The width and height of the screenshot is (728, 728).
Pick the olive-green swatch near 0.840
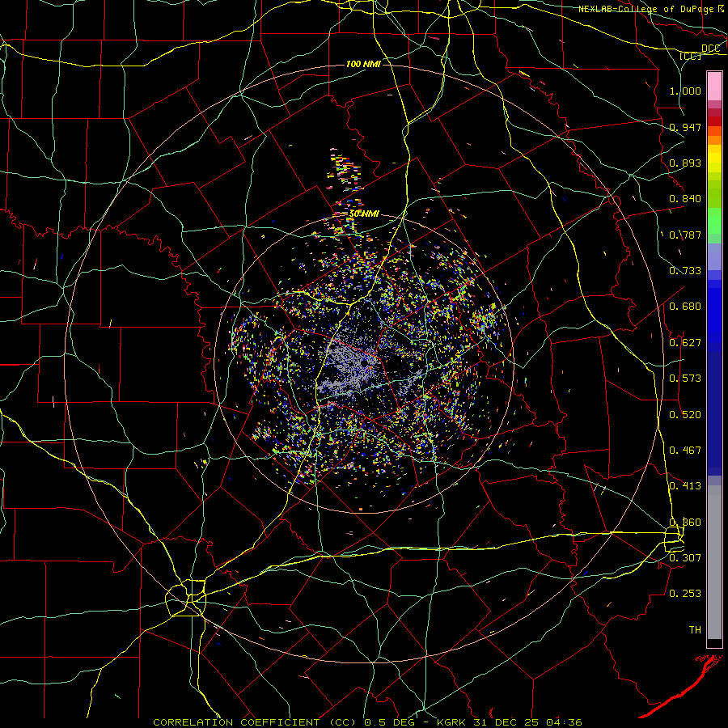[714, 193]
